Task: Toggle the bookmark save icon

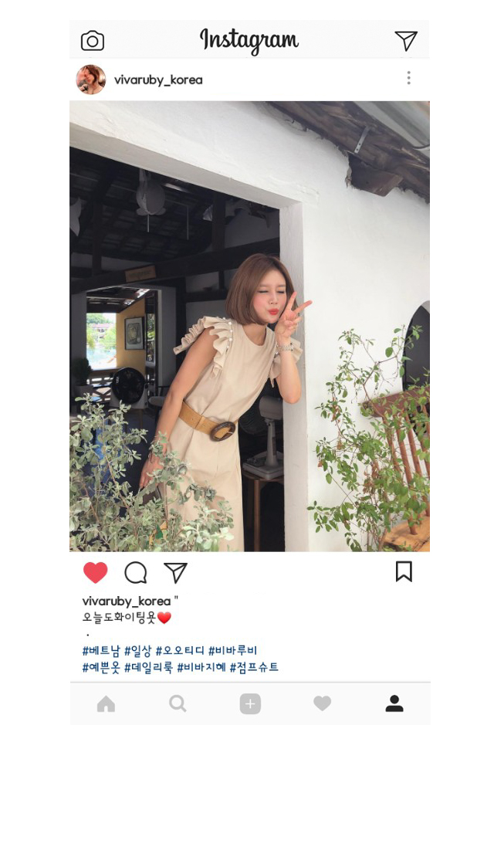Action: pyautogui.click(x=404, y=571)
